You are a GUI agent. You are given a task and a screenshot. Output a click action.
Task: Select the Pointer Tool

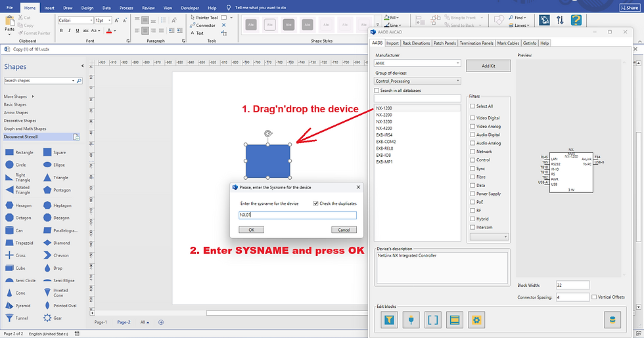[204, 18]
